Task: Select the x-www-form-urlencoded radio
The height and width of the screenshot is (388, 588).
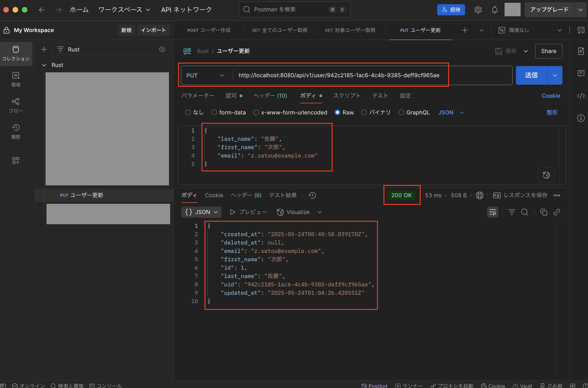Action: (256, 112)
